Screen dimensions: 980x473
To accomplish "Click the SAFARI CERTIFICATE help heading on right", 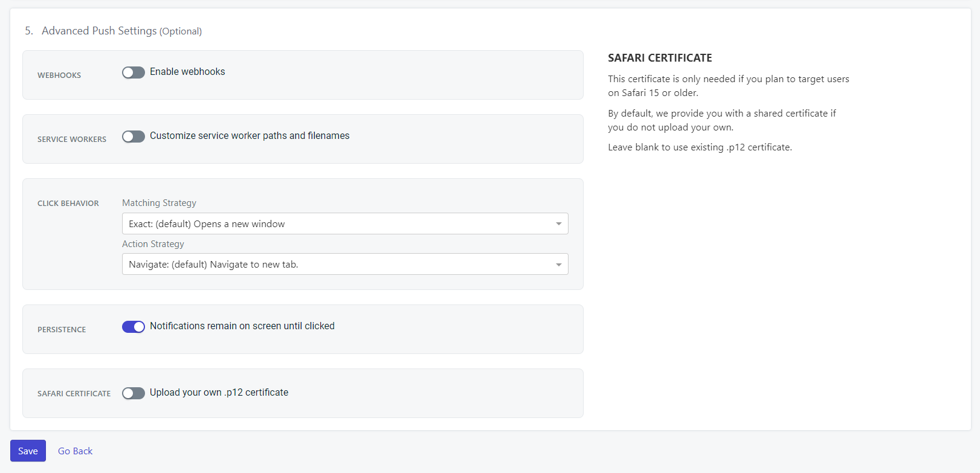I will tap(660, 58).
